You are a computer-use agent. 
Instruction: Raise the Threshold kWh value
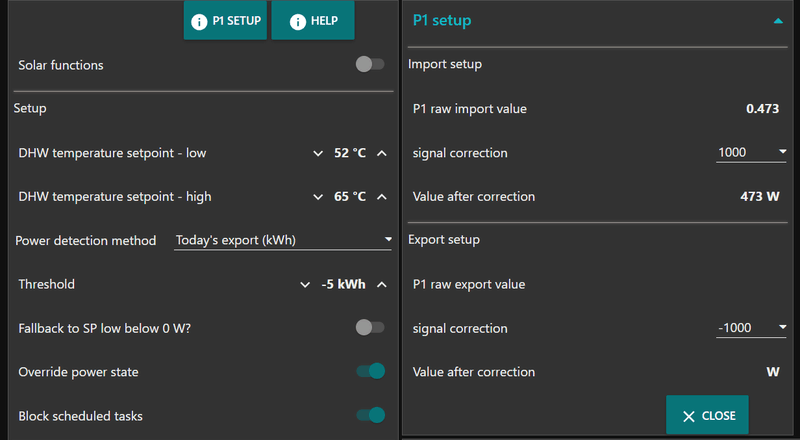point(381,285)
